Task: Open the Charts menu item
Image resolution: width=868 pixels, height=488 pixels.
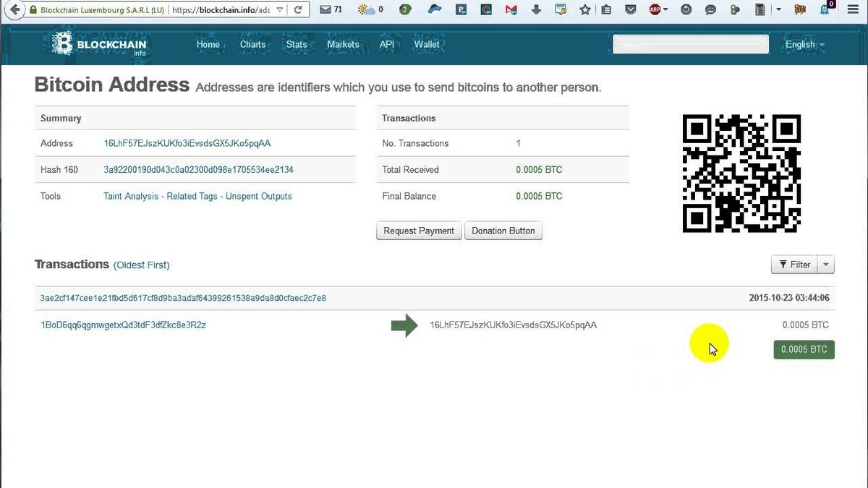Action: pos(253,44)
